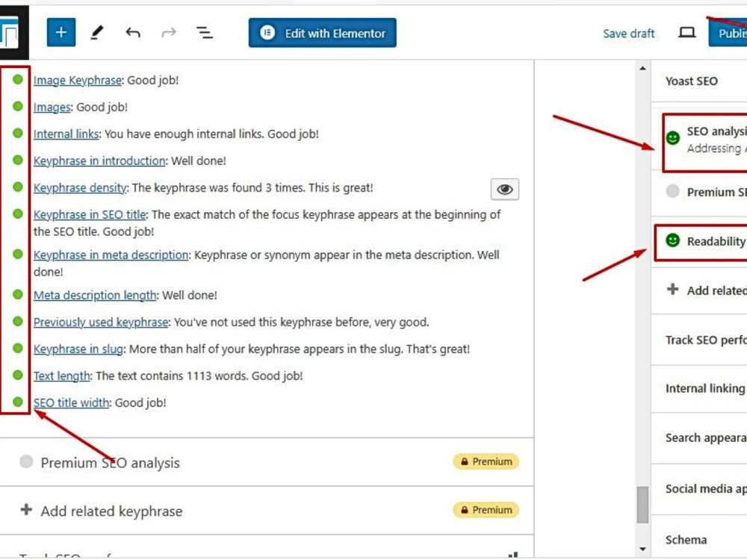Toggle the eye highlight for keyphrase density
Viewport: 747px width, 560px height.
coord(504,189)
